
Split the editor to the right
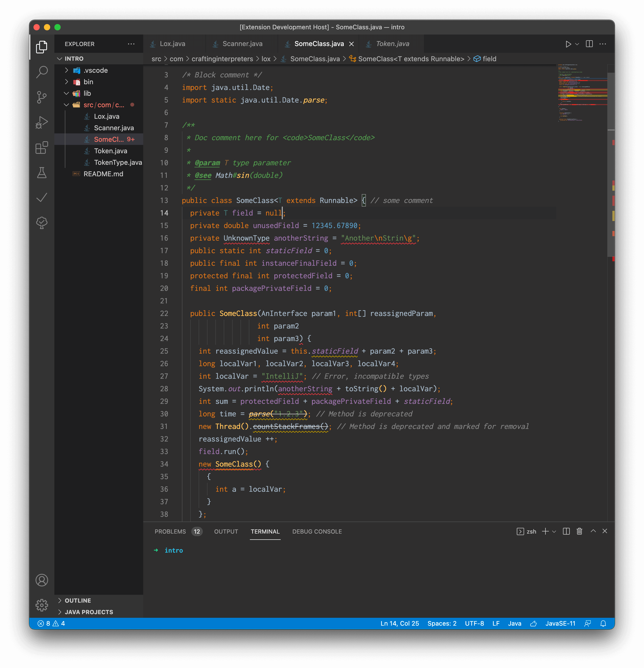[x=589, y=44]
